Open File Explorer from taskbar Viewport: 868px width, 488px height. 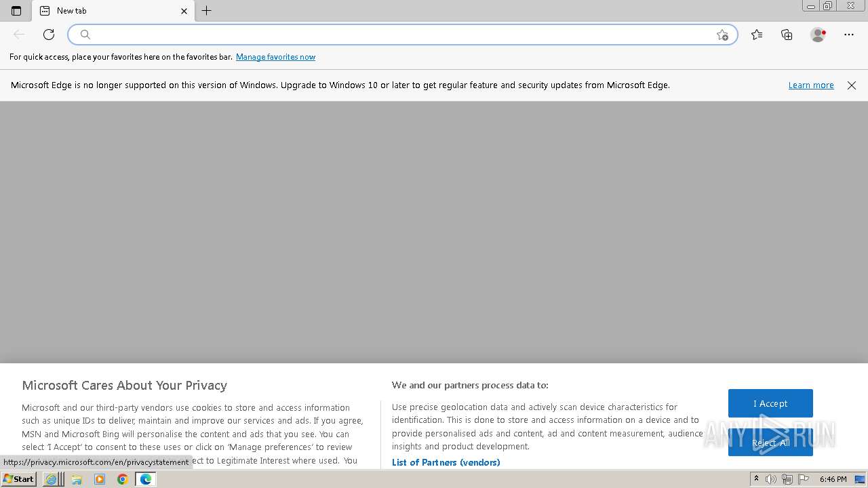(x=77, y=479)
